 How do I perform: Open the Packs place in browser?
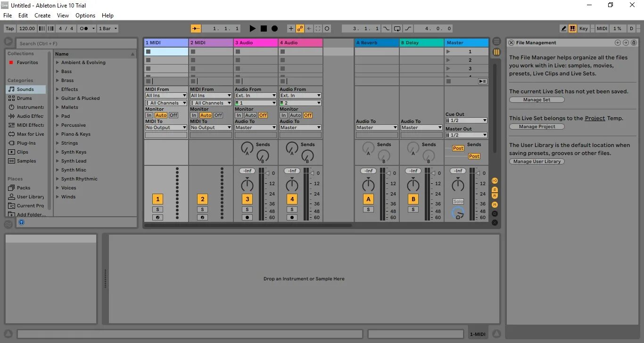point(24,188)
